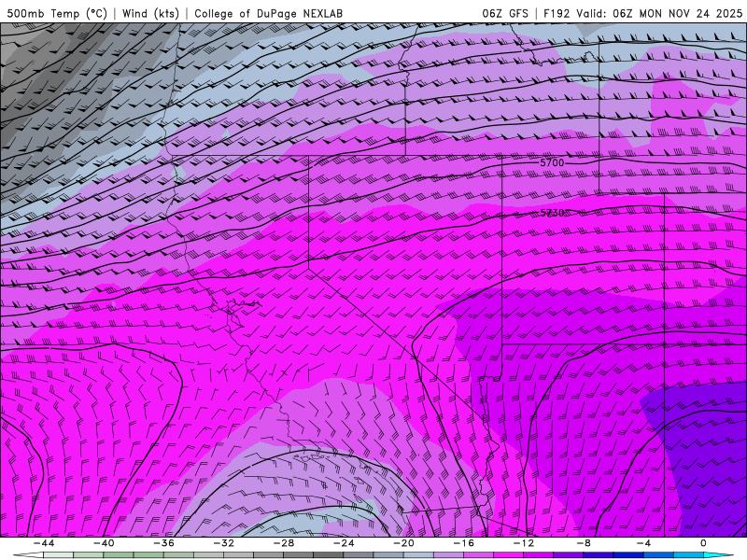
Task: Click the 0 color scale value
Action: pyautogui.click(x=703, y=543)
